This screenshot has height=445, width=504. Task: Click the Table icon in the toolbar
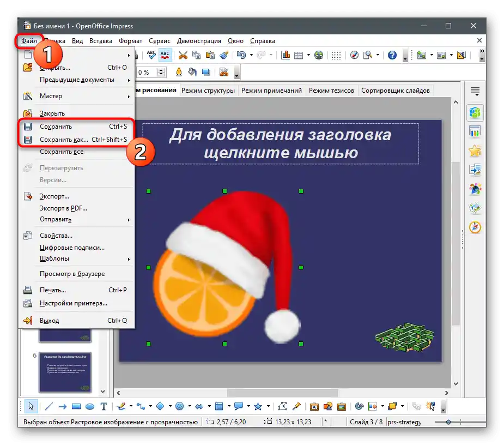299,55
